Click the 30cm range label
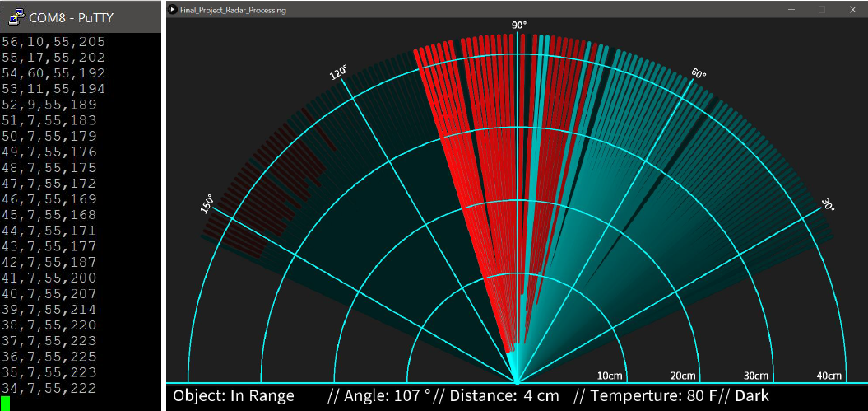Viewport: 868px width, 411px height. point(755,376)
